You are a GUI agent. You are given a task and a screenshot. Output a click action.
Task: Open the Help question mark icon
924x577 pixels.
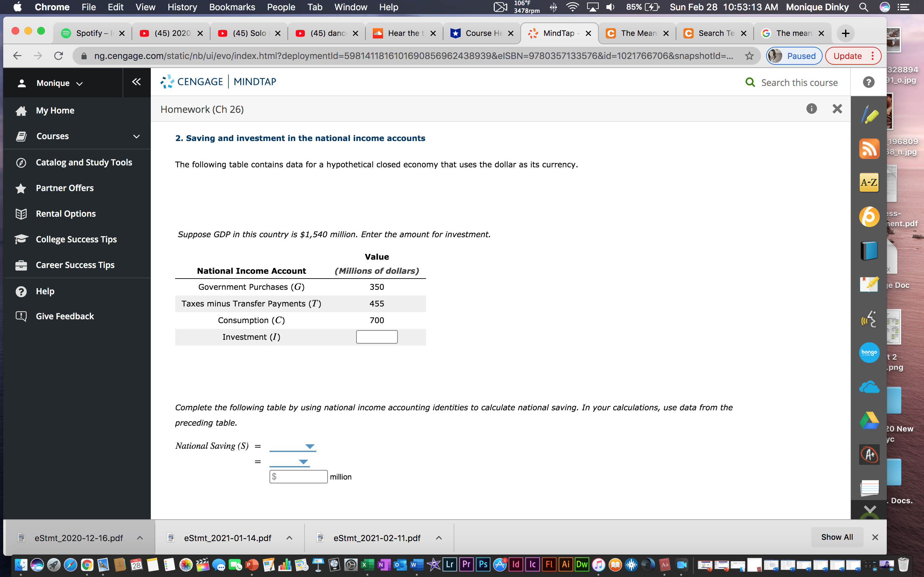pyautogui.click(x=868, y=82)
